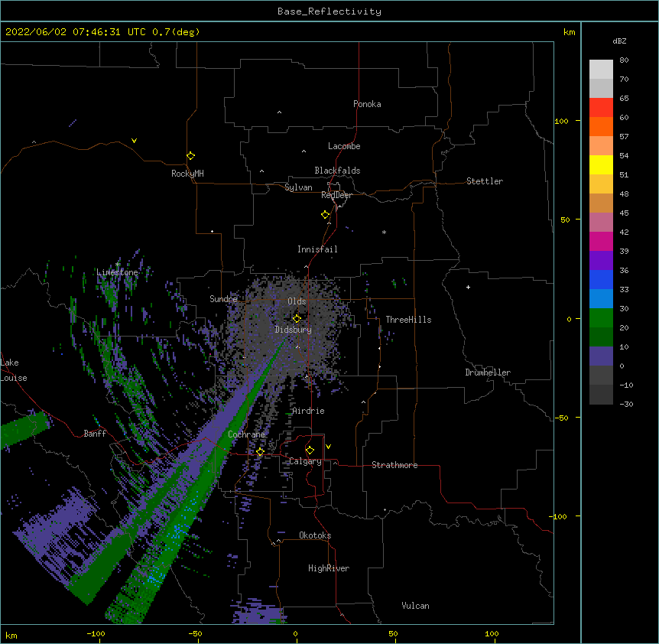Click the purple 10 dBZ legend swatch
This screenshot has height=644, width=659.
coord(601,356)
